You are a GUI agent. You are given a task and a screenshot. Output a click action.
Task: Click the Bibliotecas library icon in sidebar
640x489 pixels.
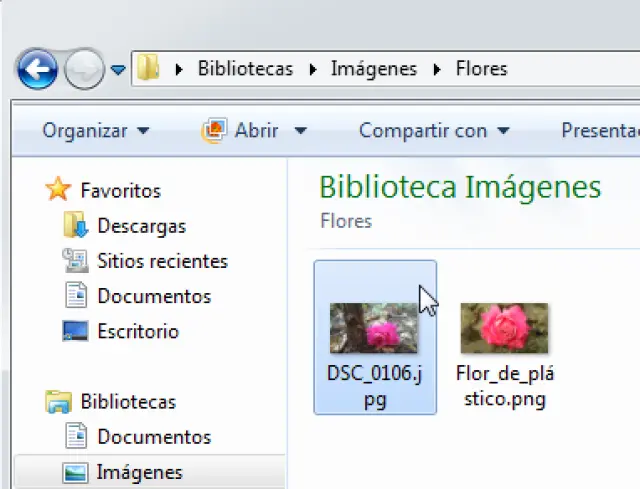[59, 402]
